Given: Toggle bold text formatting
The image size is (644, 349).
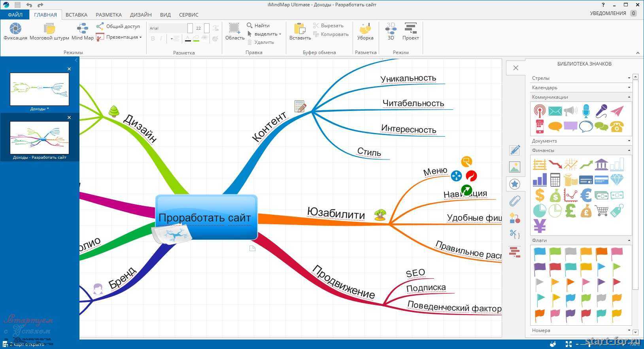Looking at the screenshot, I should (153, 38).
